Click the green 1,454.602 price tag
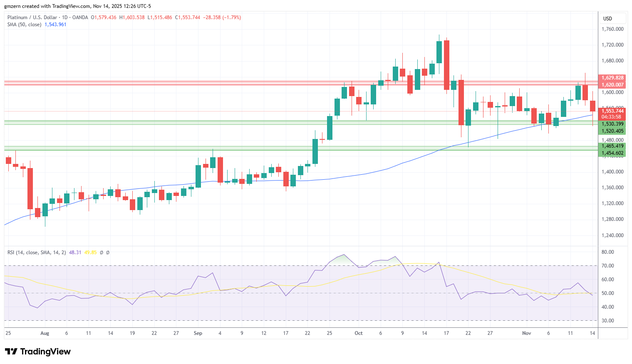Image resolution: width=632 pixels, height=364 pixels. pos(612,153)
